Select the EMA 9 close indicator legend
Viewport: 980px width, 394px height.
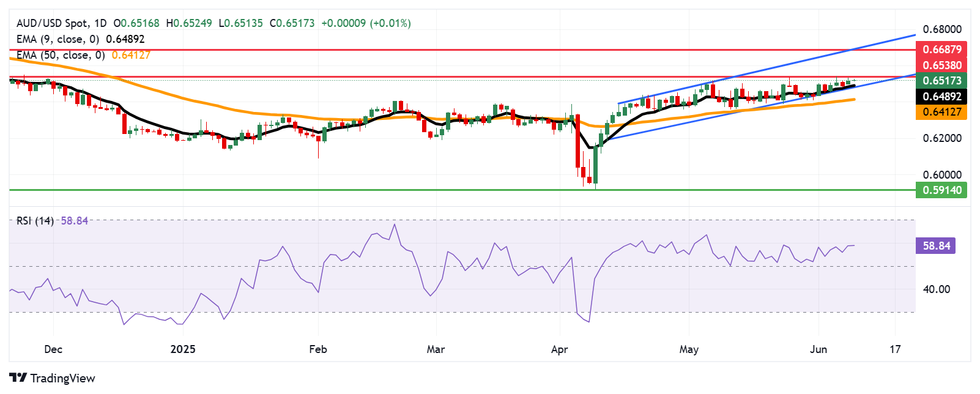pyautogui.click(x=58, y=39)
